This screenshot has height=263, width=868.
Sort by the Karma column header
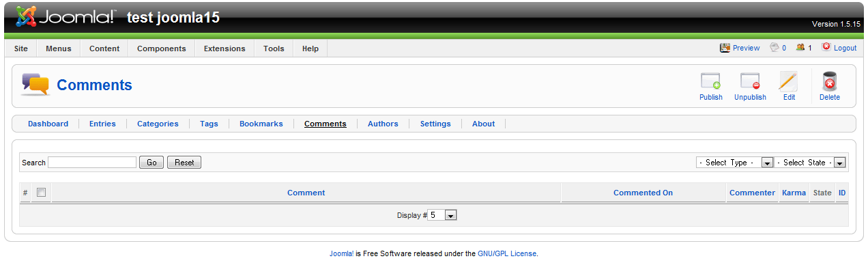pos(794,193)
